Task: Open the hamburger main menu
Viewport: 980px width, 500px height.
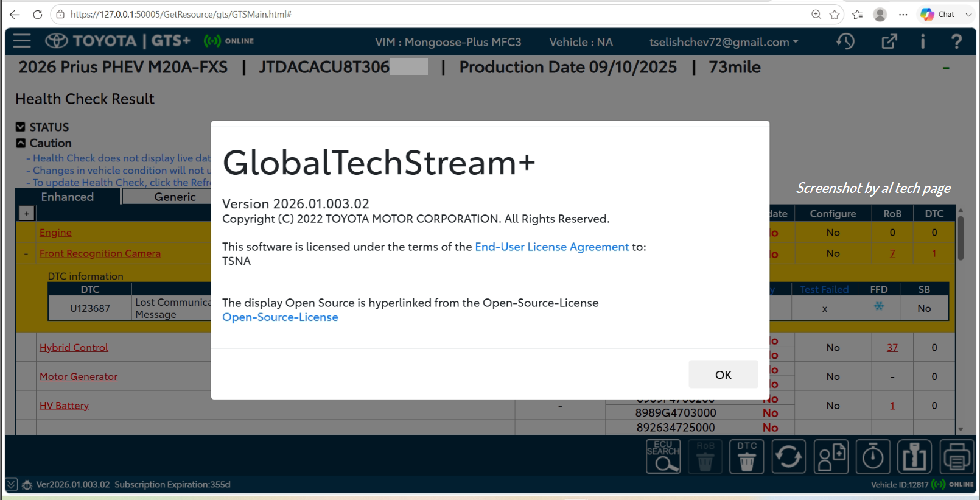Action: pos(22,41)
